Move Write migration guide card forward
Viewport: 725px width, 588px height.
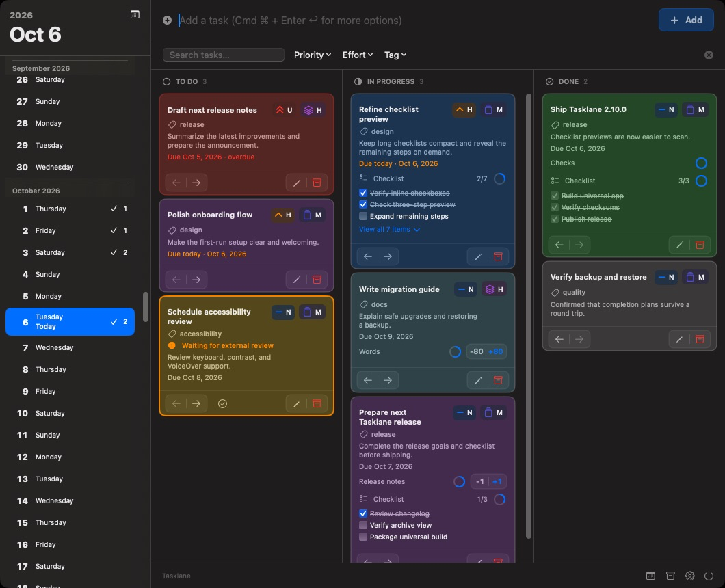(x=388, y=380)
